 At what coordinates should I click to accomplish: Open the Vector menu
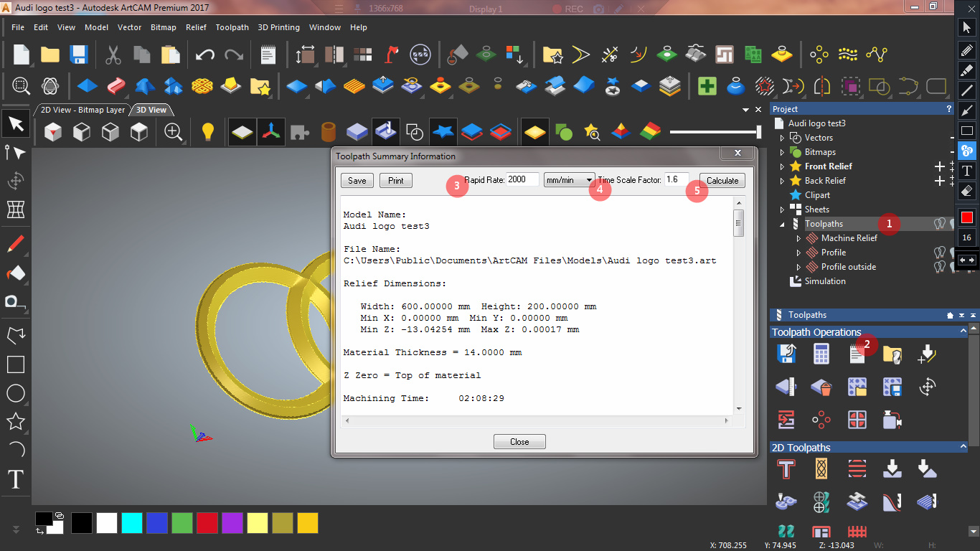tap(129, 27)
